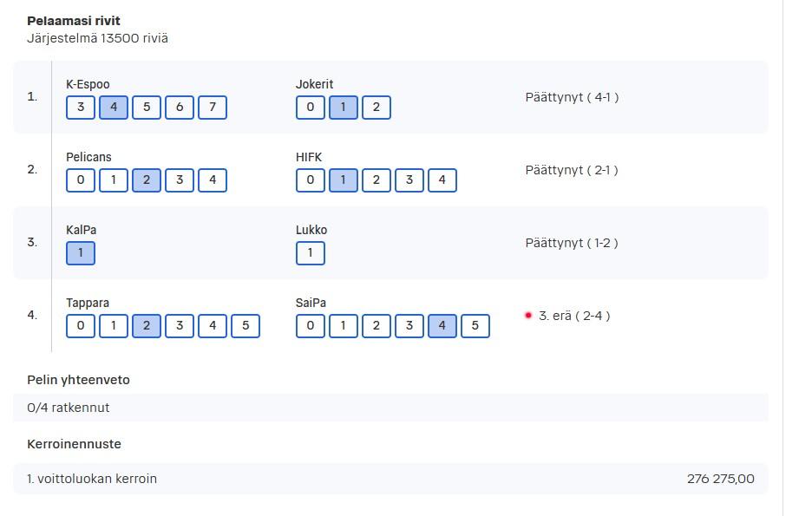Select Lukko score 1 box
Image resolution: width=812 pixels, height=516 pixels.
point(311,253)
